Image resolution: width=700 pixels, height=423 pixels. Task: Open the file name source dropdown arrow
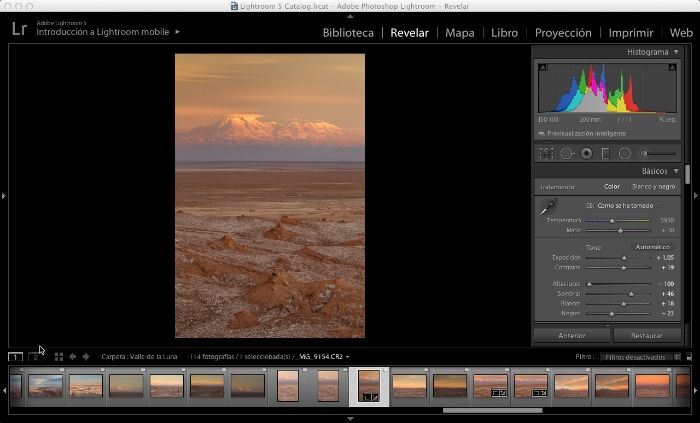[347, 357]
